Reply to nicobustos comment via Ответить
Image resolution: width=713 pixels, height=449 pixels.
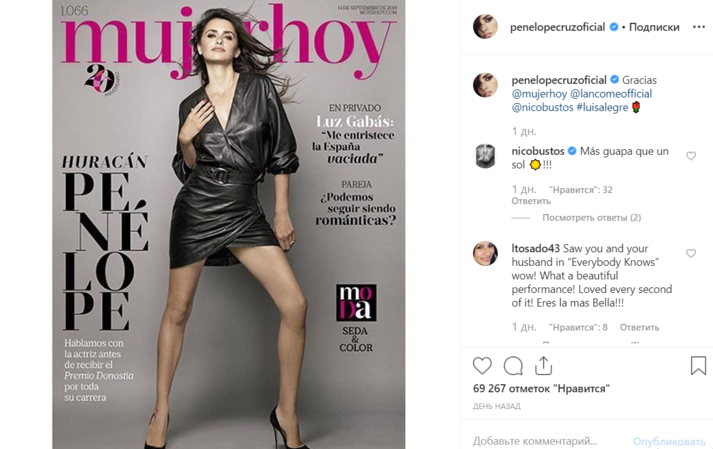point(531,201)
